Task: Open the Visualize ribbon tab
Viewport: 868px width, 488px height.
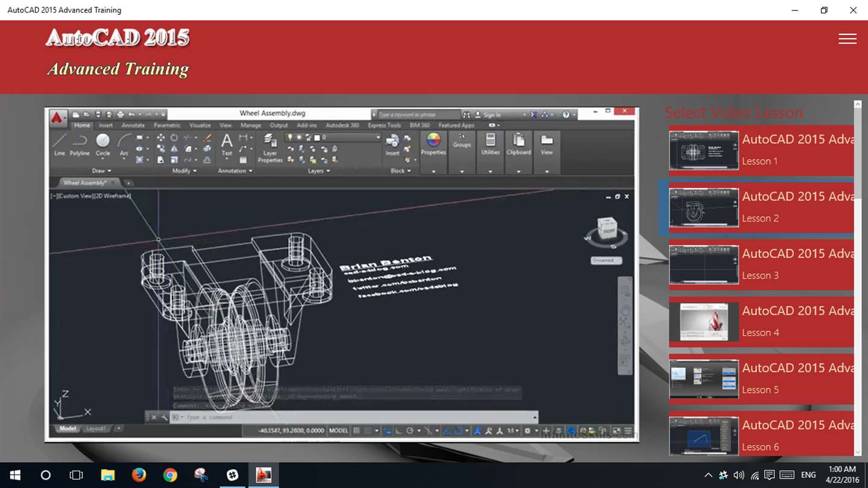Action: pos(200,125)
